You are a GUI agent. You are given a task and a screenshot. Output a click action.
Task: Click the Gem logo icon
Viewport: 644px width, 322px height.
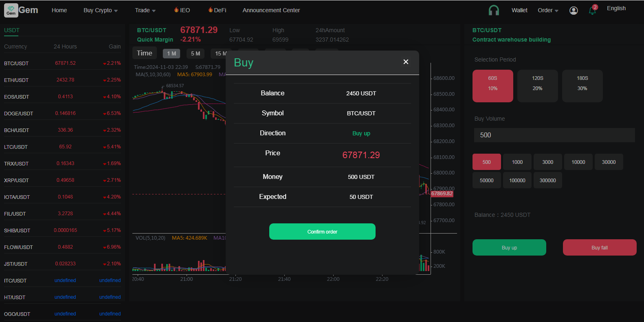point(11,10)
